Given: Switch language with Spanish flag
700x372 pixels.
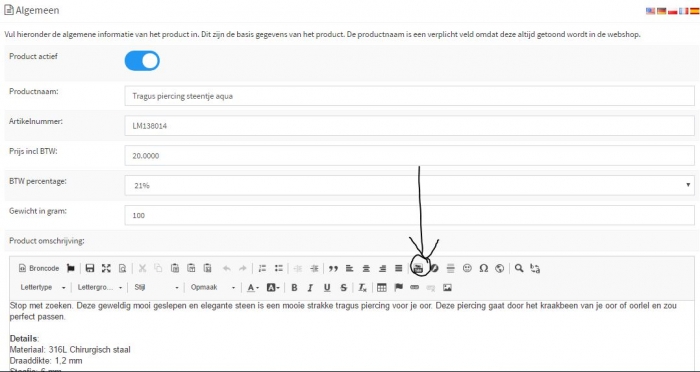Looking at the screenshot, I should tap(695, 11).
